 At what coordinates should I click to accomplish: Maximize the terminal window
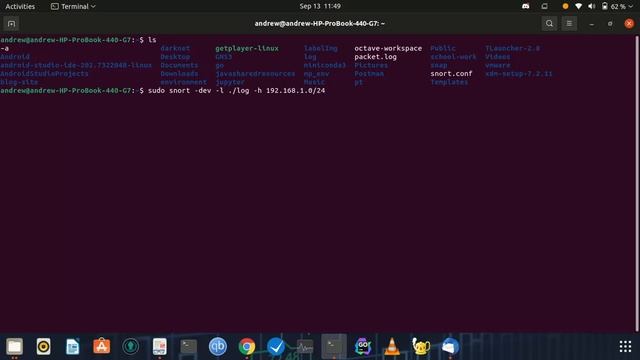(610, 24)
